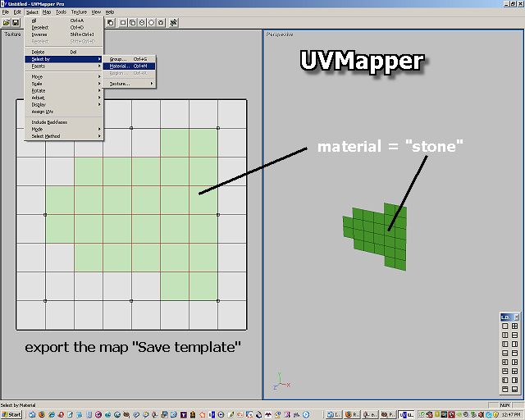Click the green crossed-tools toolbar icon
525x420 pixels.
(x=173, y=23)
